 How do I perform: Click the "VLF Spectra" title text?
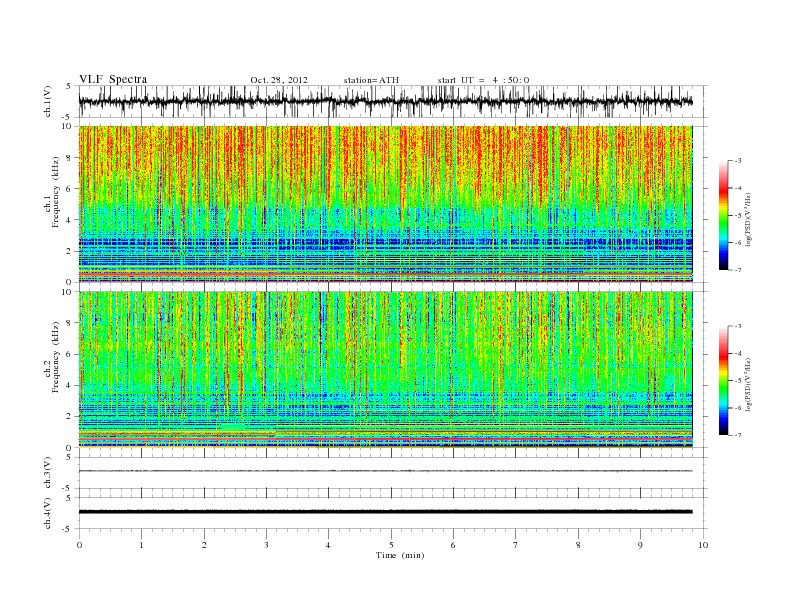coord(113,79)
